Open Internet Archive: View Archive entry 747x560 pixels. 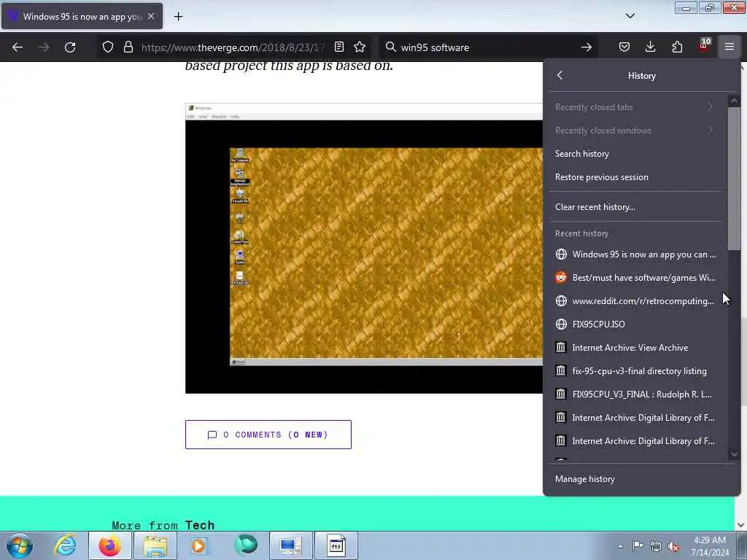coord(635,348)
